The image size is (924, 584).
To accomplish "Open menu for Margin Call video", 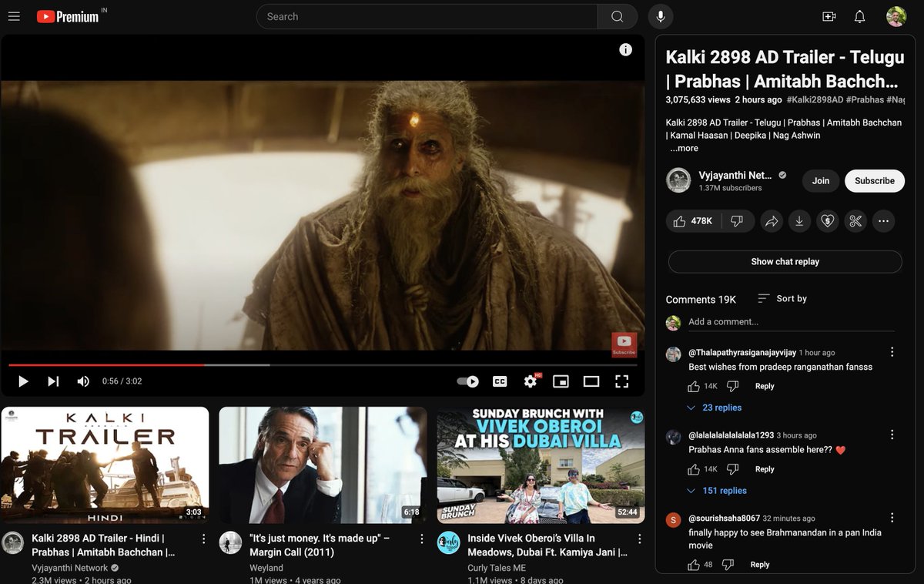I will [x=422, y=539].
